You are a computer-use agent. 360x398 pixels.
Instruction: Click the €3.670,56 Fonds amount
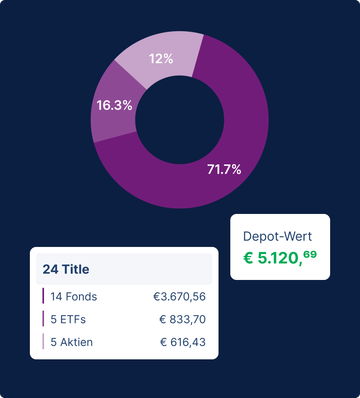(x=179, y=296)
